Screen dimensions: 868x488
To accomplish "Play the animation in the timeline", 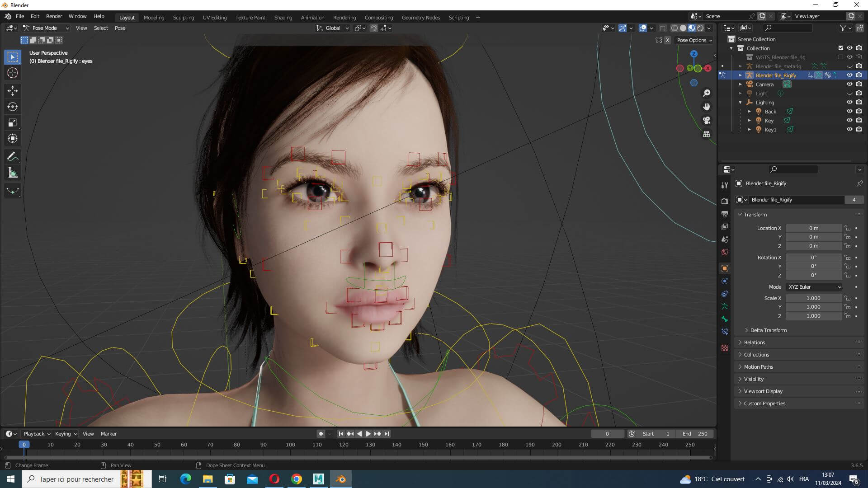I will pos(368,434).
